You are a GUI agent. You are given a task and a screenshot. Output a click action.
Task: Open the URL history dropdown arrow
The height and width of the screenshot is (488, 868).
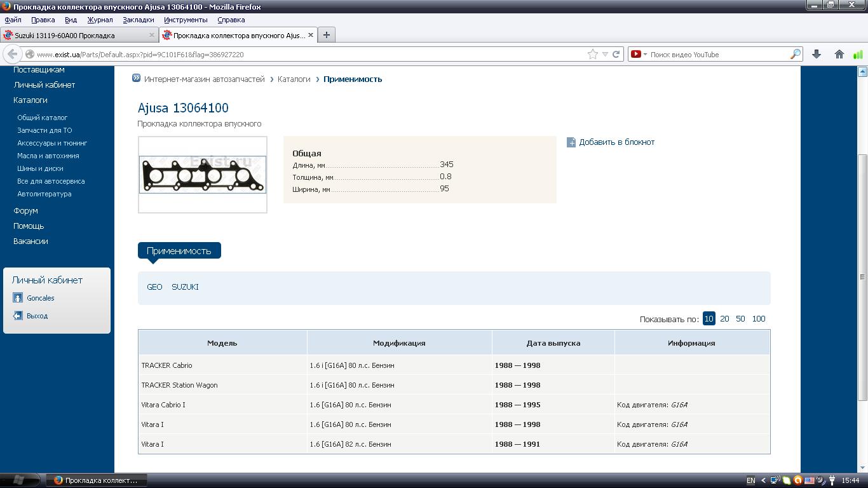[x=605, y=54]
